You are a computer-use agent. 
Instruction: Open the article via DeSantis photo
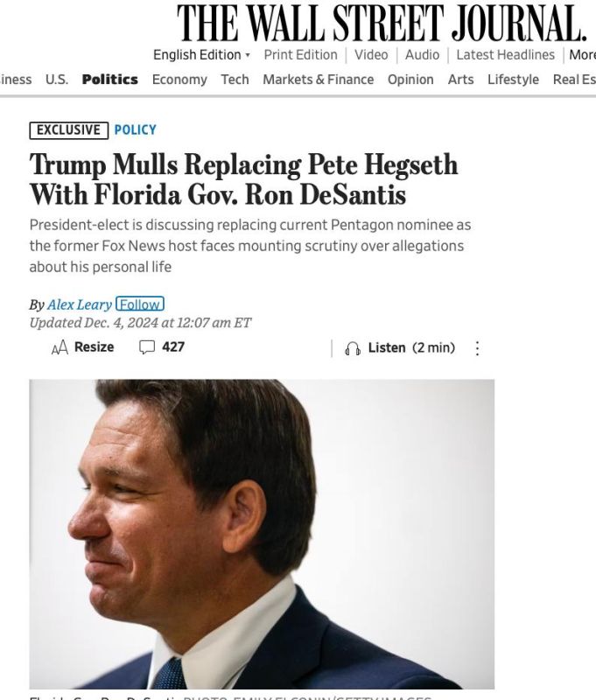click(x=262, y=535)
